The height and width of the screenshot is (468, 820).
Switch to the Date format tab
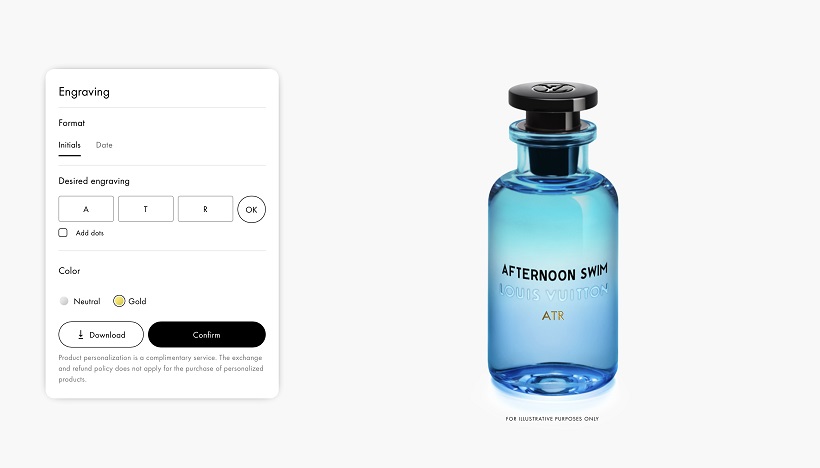coord(104,145)
